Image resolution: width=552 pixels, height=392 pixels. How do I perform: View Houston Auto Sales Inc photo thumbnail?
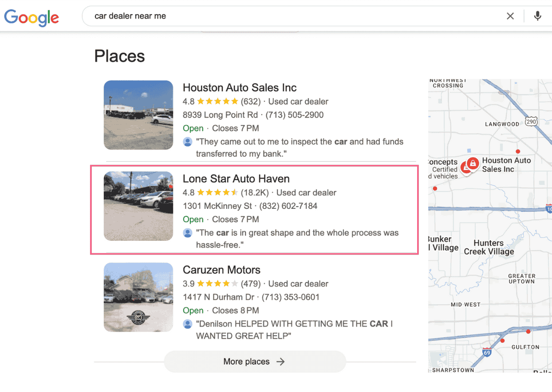coord(138,115)
